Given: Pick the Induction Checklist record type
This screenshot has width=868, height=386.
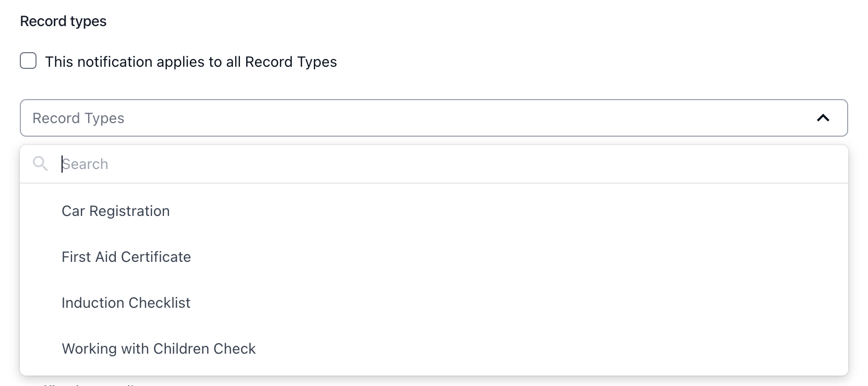Looking at the screenshot, I should 434,303.
